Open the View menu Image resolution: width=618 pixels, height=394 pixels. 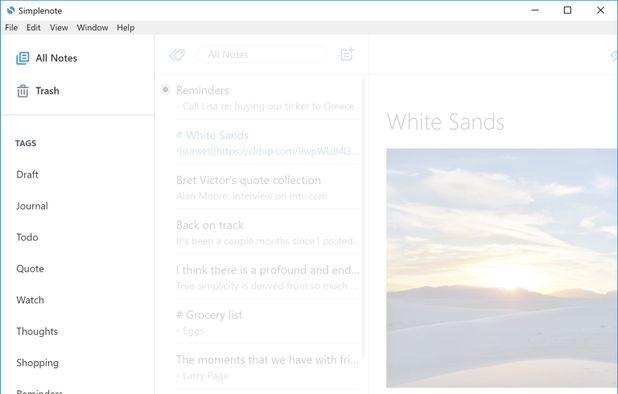click(x=59, y=28)
